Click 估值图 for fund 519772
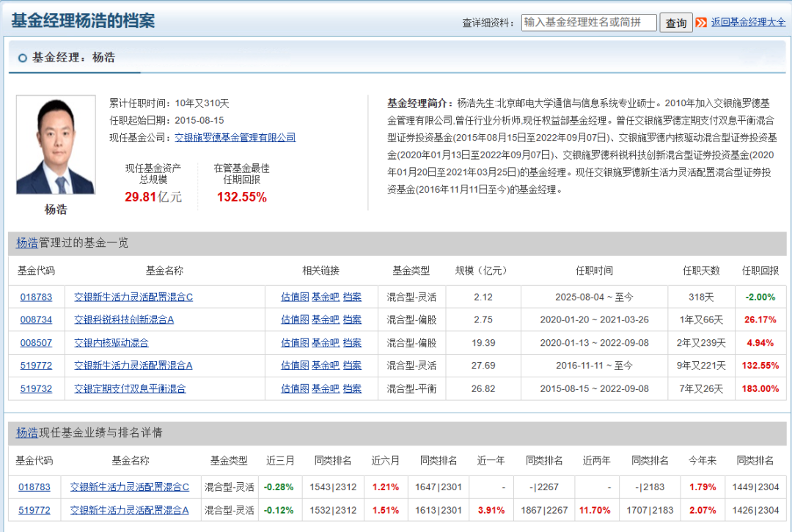This screenshot has height=532, width=792. (x=295, y=366)
